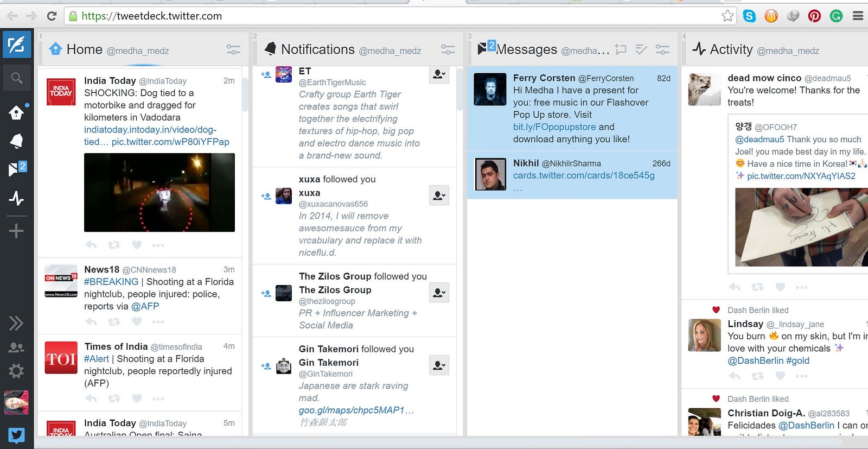Open the autograph photo in 양갱 quoted tweet
Viewport: 868px width, 449px height.
[x=801, y=227]
